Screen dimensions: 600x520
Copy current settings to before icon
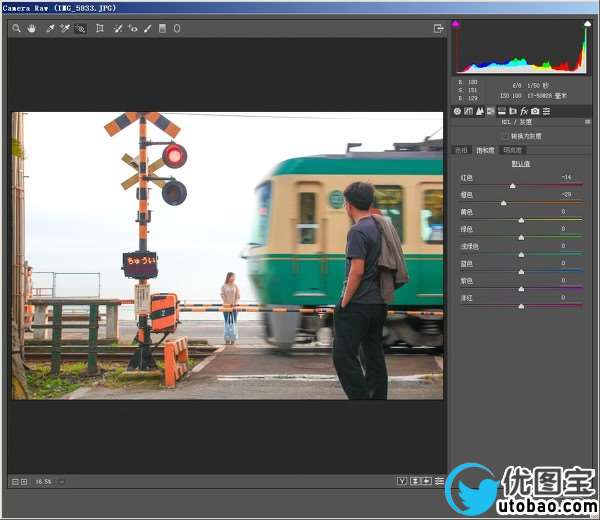[427, 481]
